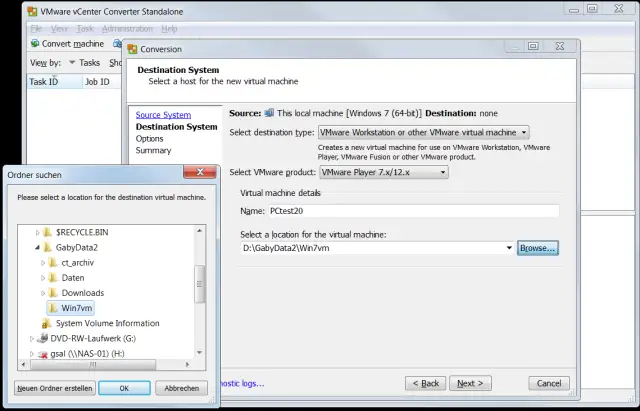Select the GabyData2 folder icon

pos(47,247)
